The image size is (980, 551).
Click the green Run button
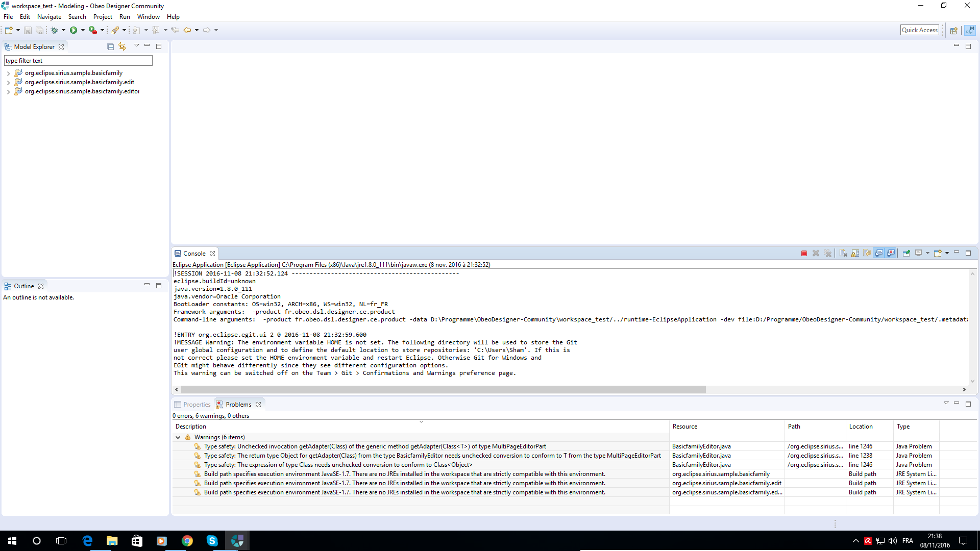(73, 30)
